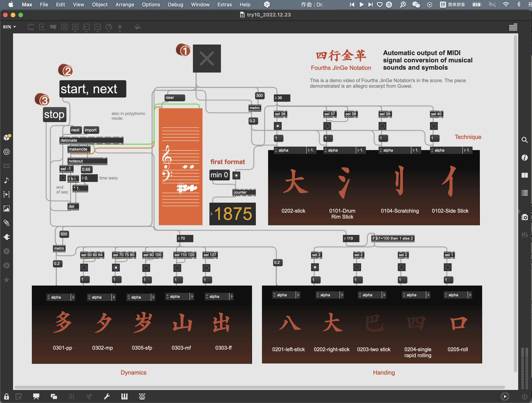Viewport: 532px width, 403px height.
Task: Open the audio note icon in left sidebar
Action: [x=7, y=180]
